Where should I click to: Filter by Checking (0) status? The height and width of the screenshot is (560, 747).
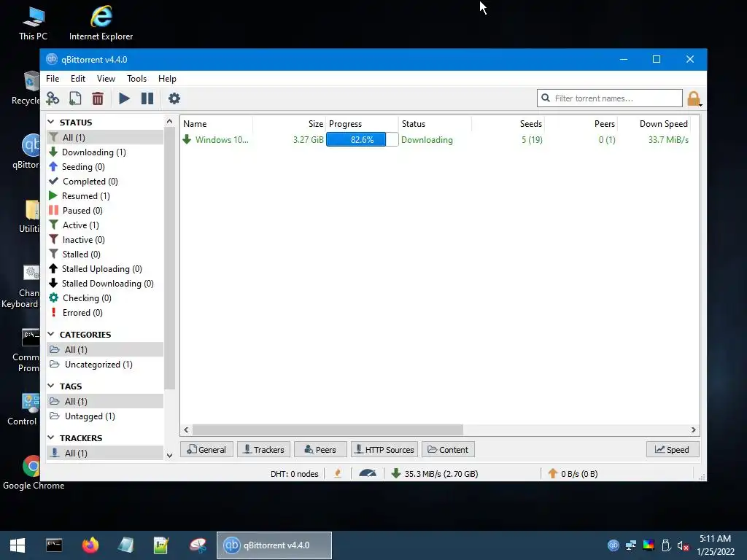(x=105, y=298)
